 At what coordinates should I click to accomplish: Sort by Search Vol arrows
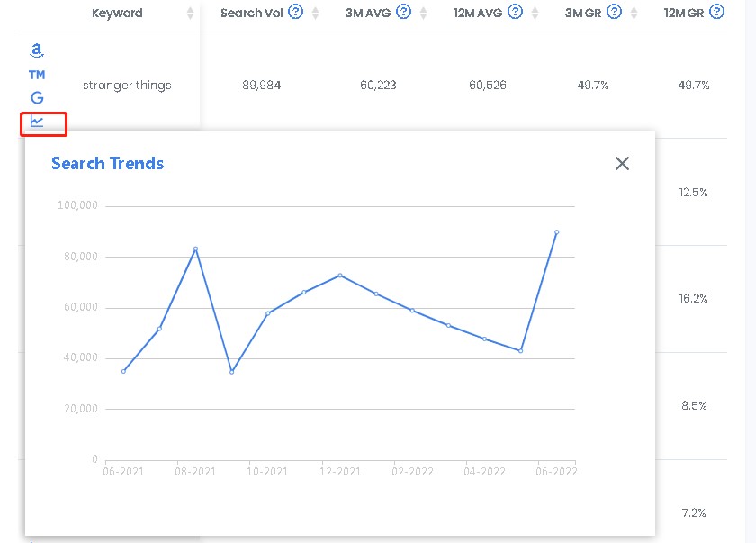click(315, 13)
